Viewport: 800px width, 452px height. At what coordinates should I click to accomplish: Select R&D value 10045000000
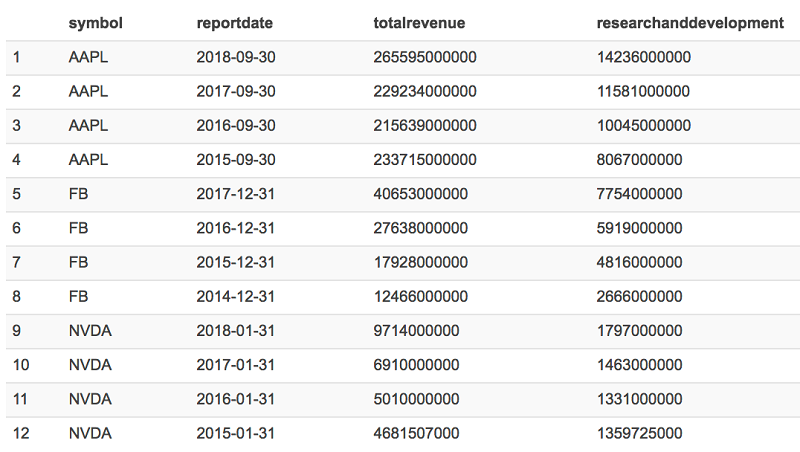point(643,125)
